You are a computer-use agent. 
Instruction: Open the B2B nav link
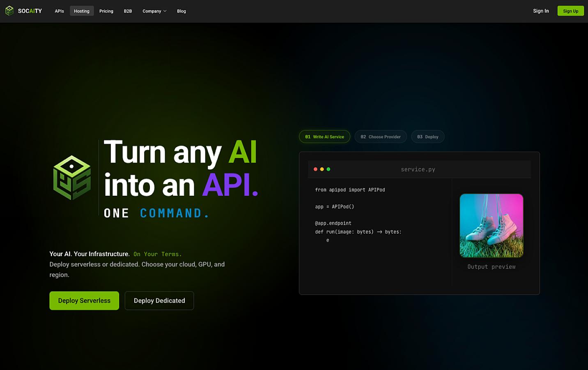[128, 11]
